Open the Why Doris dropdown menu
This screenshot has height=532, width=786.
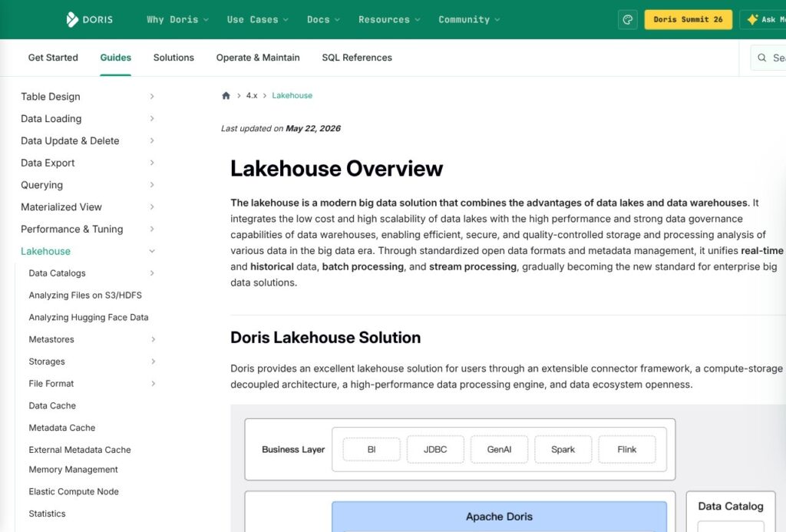177,19
